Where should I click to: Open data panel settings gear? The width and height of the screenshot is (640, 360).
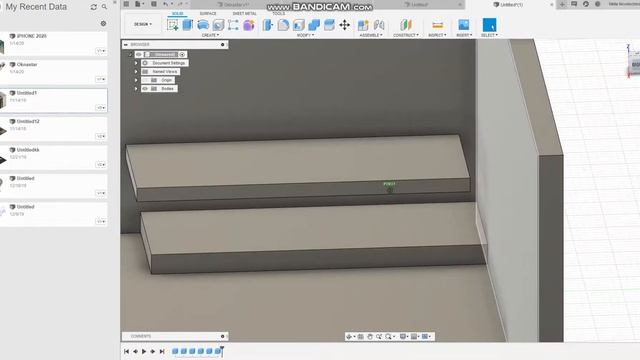tap(103, 24)
